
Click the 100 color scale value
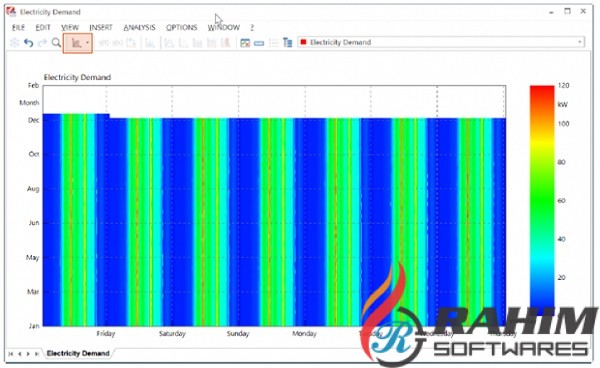point(563,124)
